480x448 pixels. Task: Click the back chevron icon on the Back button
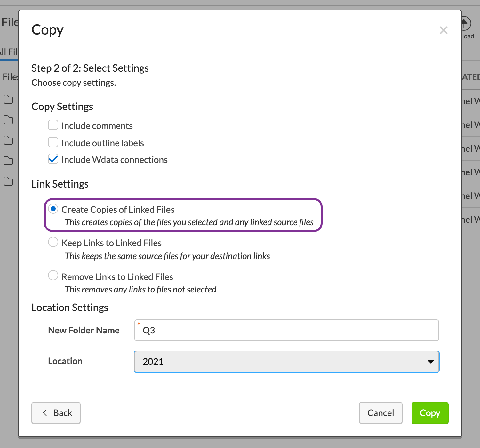point(45,413)
